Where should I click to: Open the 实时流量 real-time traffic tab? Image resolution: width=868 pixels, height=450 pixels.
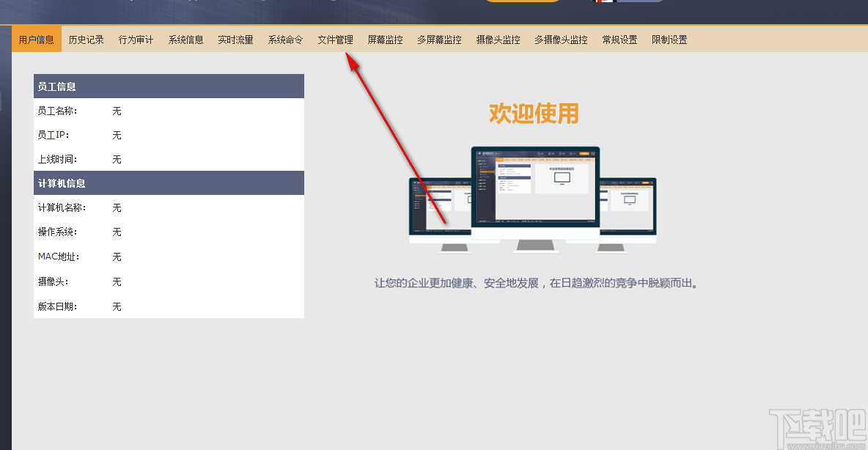235,40
